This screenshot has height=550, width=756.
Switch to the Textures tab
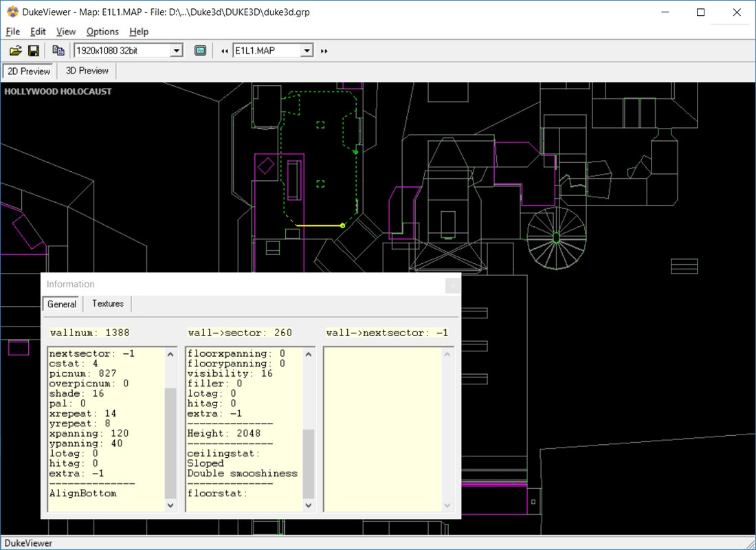tap(108, 304)
